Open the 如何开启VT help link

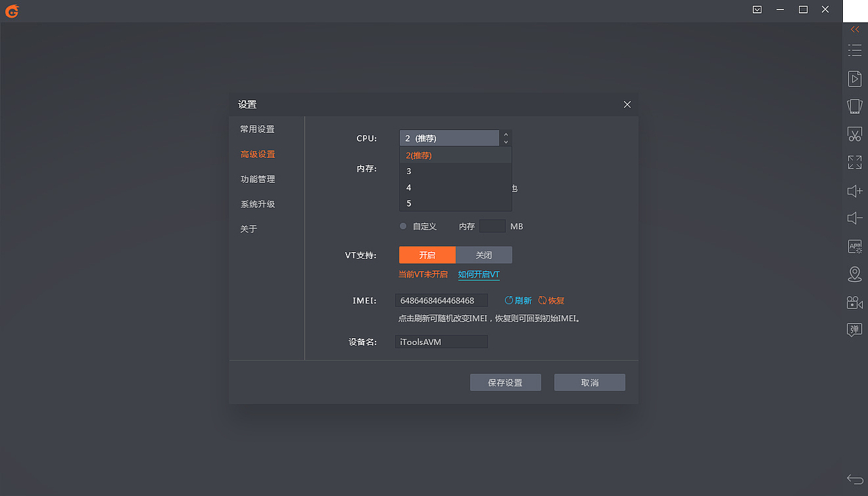click(479, 274)
